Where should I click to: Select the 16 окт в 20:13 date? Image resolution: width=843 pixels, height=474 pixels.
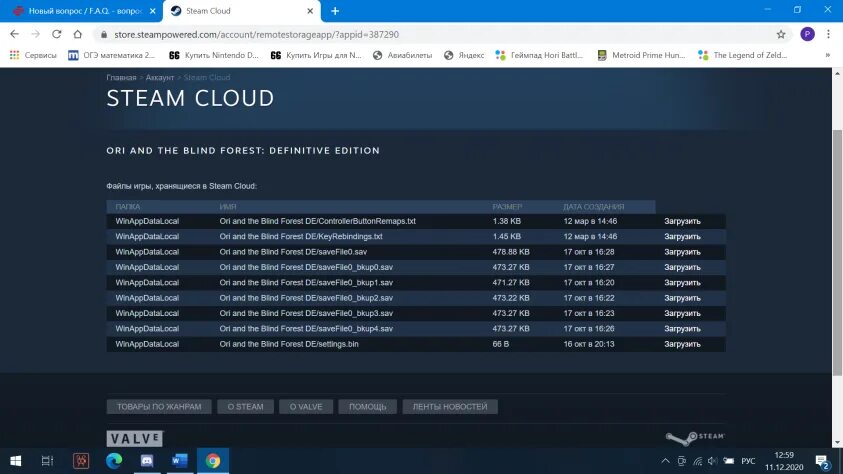(x=589, y=344)
